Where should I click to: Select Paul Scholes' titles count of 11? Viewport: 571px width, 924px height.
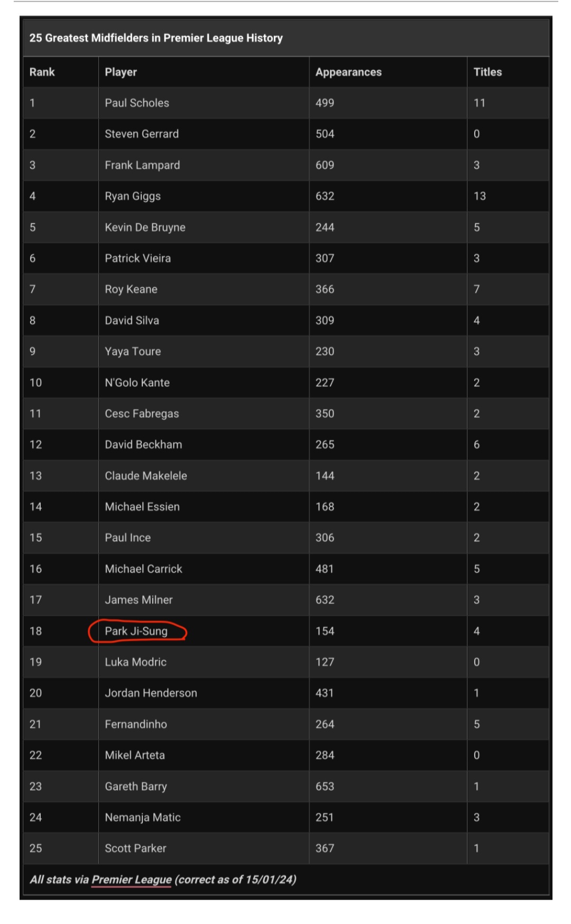(x=480, y=103)
